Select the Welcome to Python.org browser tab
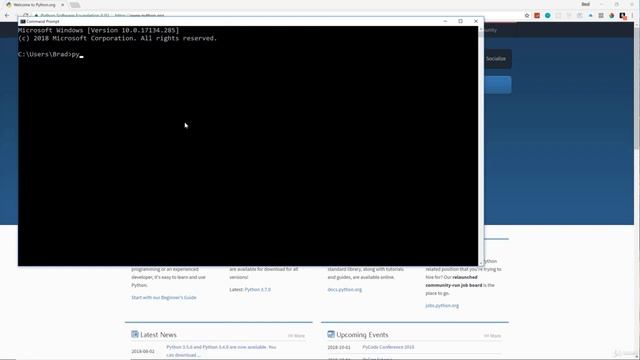The width and height of the screenshot is (640, 360). pyautogui.click(x=35, y=5)
